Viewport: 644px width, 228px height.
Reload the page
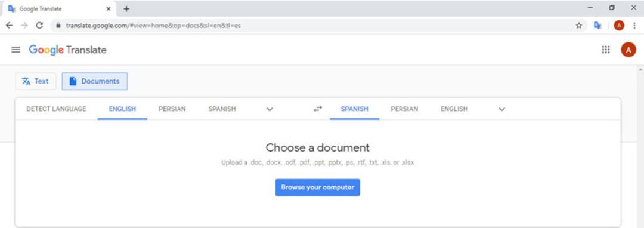[x=39, y=26]
